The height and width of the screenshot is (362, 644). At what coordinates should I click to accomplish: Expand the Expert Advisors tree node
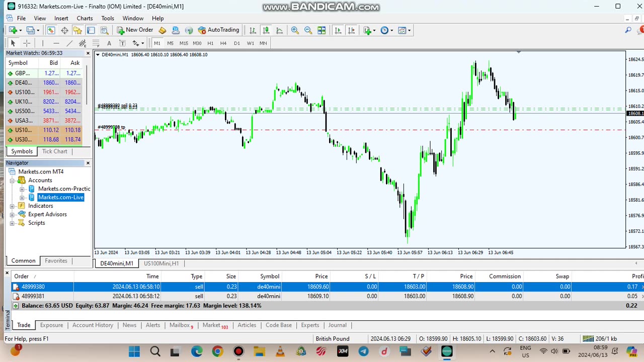tap(12, 215)
